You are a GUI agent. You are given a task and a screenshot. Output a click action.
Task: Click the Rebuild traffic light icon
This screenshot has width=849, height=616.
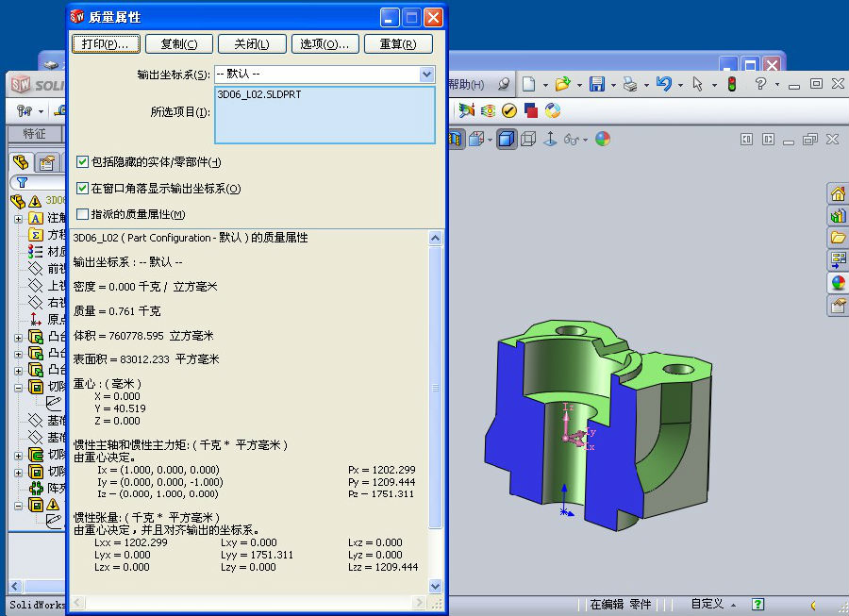pos(731,84)
